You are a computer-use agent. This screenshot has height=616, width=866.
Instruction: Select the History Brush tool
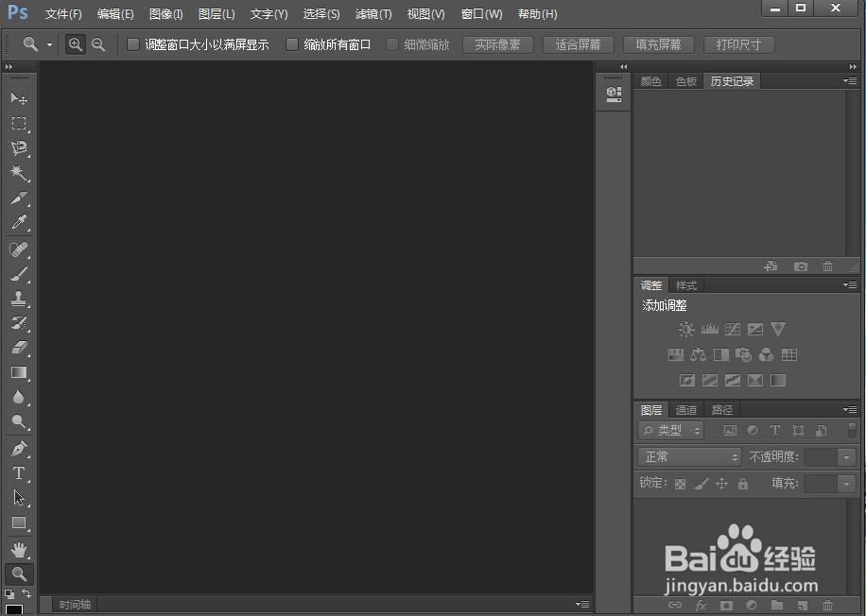[x=19, y=323]
